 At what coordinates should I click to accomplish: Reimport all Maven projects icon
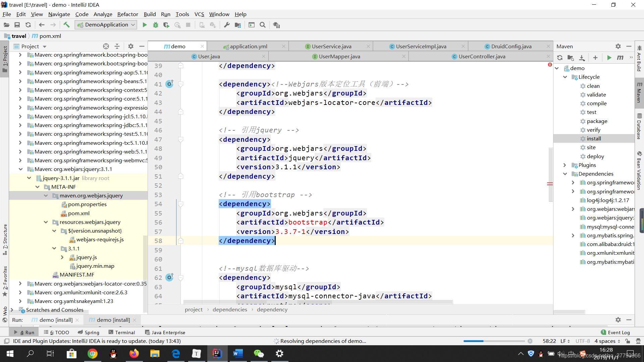click(560, 58)
